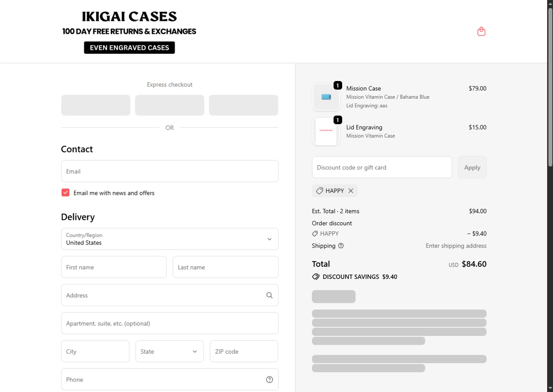Open the State dropdown

point(170,351)
